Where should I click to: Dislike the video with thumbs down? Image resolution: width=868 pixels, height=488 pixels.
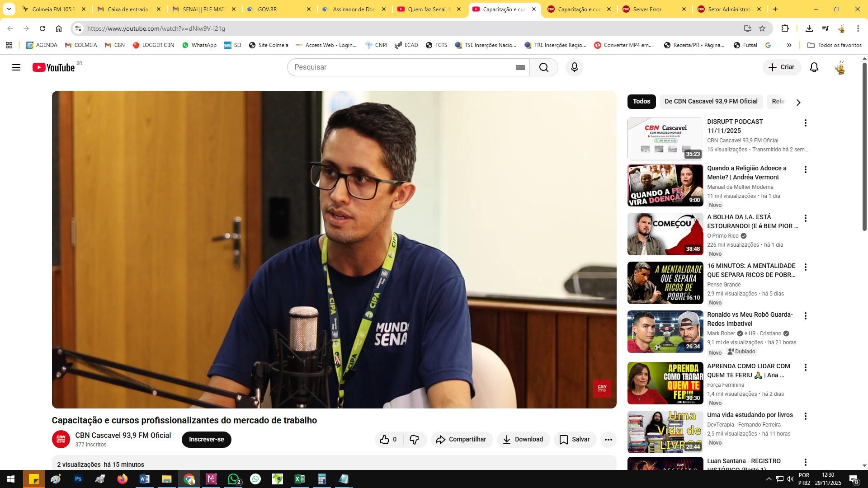click(414, 439)
